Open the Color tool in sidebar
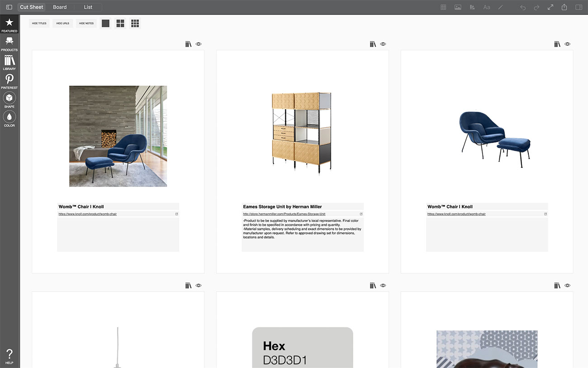Image resolution: width=588 pixels, height=368 pixels. pos(9,119)
